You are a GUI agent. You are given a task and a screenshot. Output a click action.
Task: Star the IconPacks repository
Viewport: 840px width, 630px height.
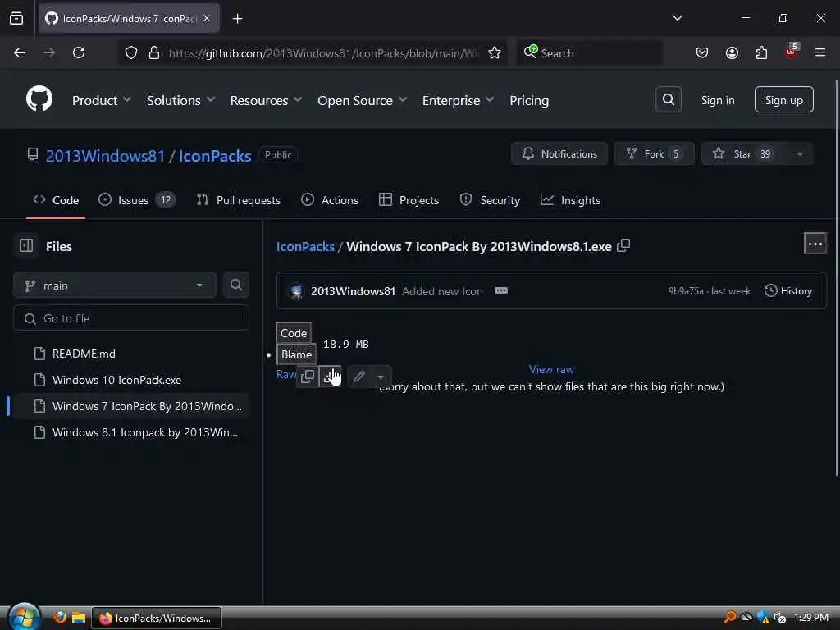[742, 153]
